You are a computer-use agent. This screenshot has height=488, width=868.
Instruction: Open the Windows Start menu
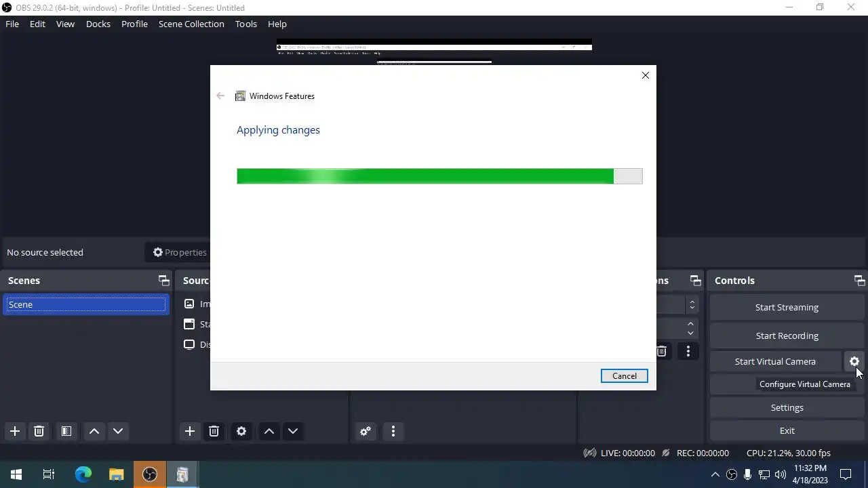pos(16,474)
